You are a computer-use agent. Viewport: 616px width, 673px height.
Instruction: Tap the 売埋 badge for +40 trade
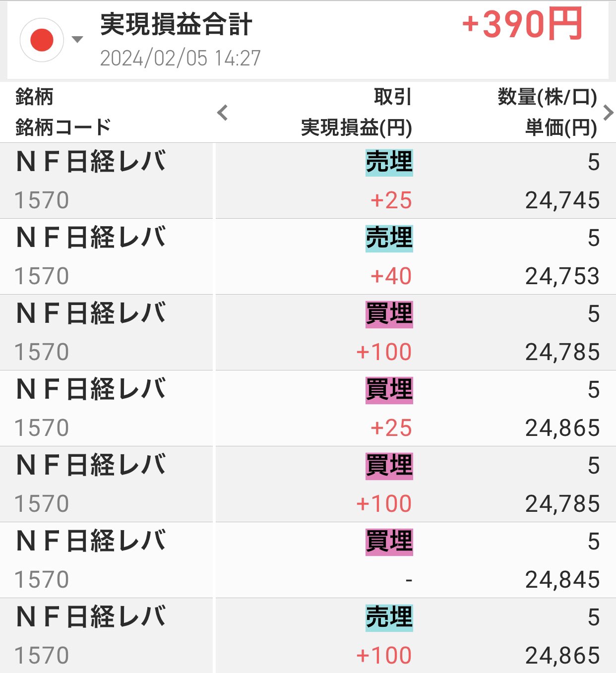389,239
